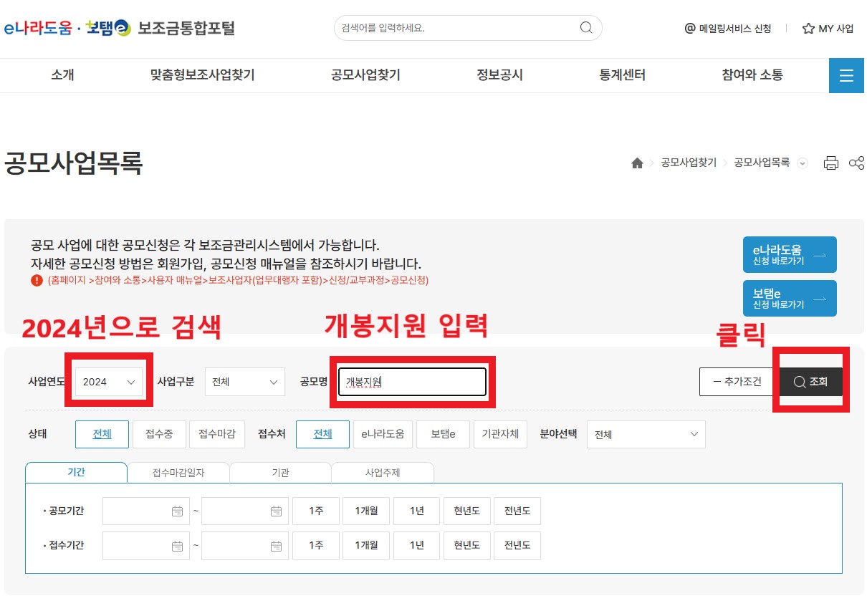Open 통계센터 menu

coord(623,75)
